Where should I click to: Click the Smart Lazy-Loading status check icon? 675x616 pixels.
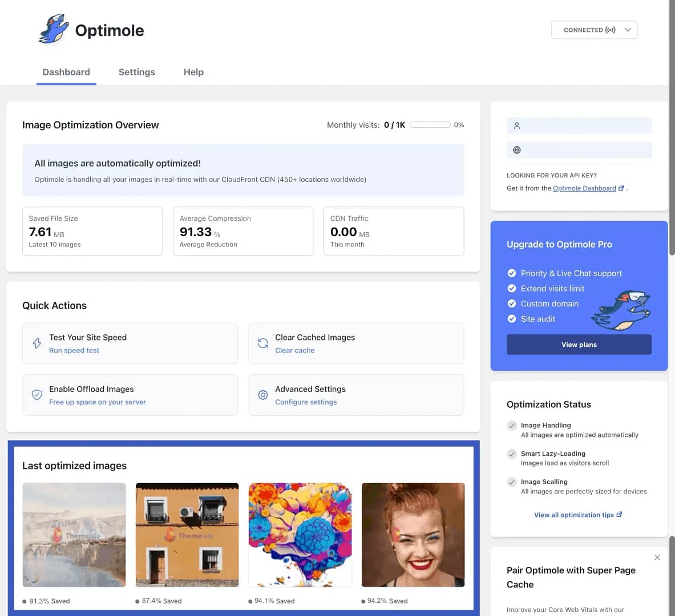[511, 453]
